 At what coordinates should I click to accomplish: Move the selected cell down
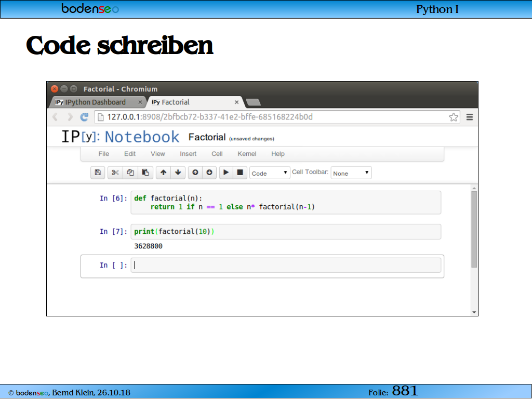pos(178,172)
